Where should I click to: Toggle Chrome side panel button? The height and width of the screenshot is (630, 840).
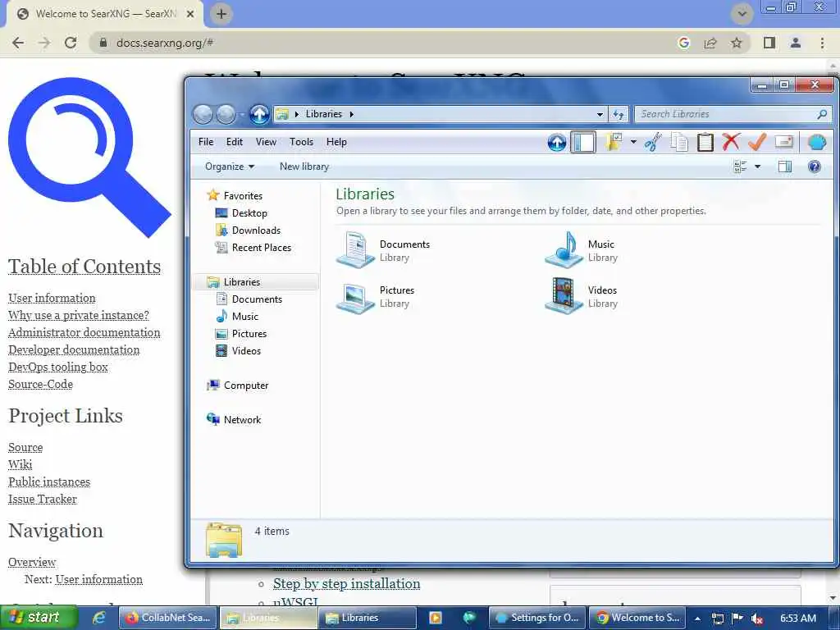769,43
